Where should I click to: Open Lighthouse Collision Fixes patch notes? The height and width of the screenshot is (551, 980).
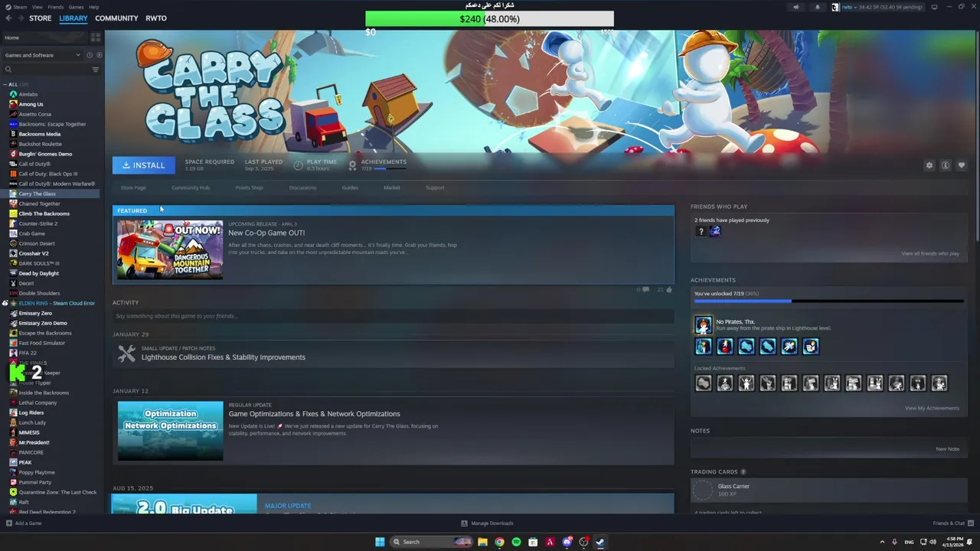223,357
